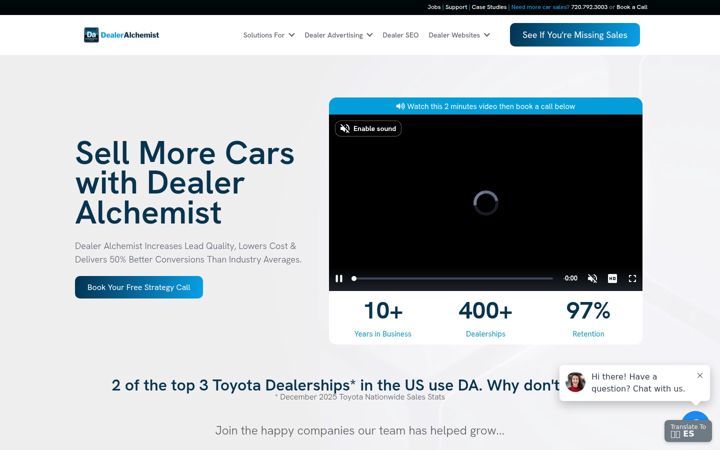Click the December 2025 Toyota stats footnote
Viewport: 720px width, 450px height.
click(360, 397)
